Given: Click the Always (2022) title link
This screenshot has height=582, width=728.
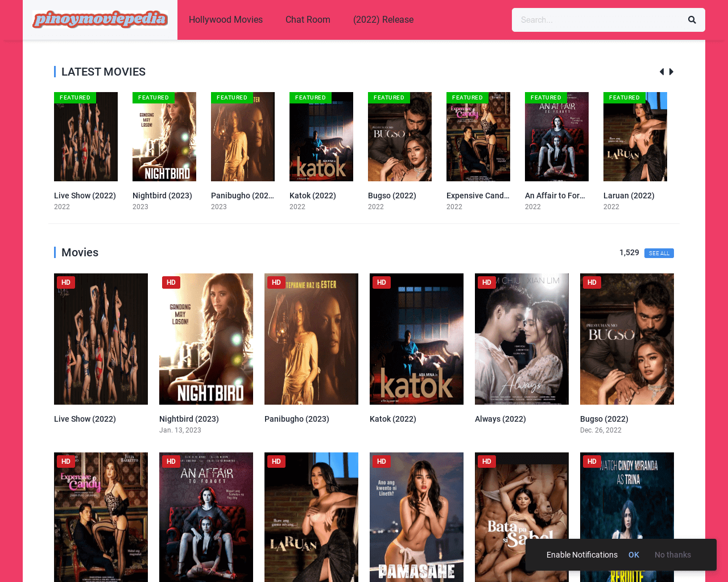Looking at the screenshot, I should 500,419.
